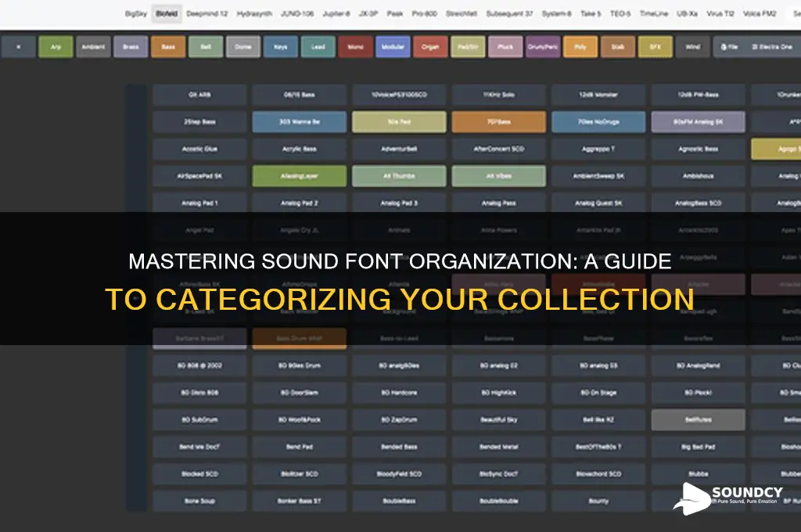Filter by the Ambient category tag
The width and height of the screenshot is (801, 532).
pyautogui.click(x=94, y=47)
